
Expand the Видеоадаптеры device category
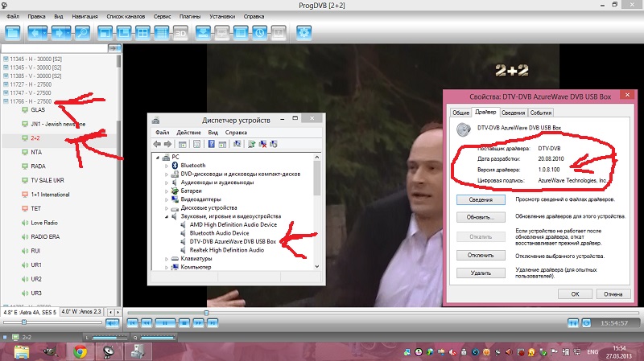(x=167, y=198)
